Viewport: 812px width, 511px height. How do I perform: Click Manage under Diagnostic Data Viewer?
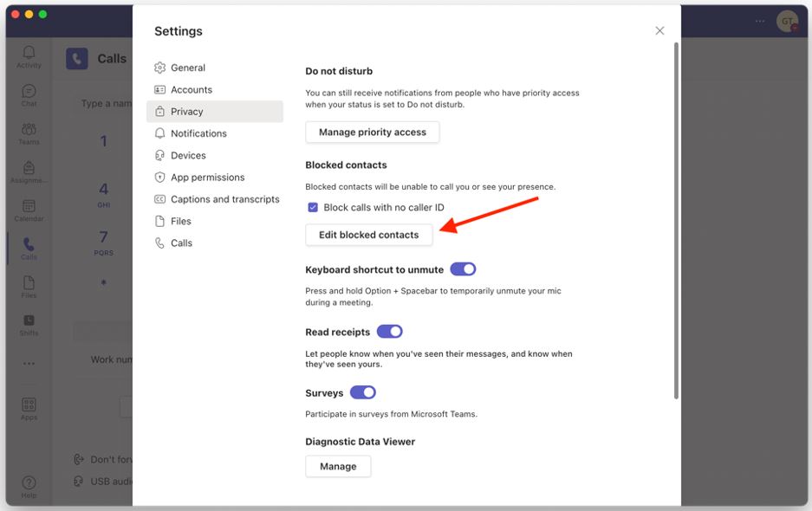337,466
